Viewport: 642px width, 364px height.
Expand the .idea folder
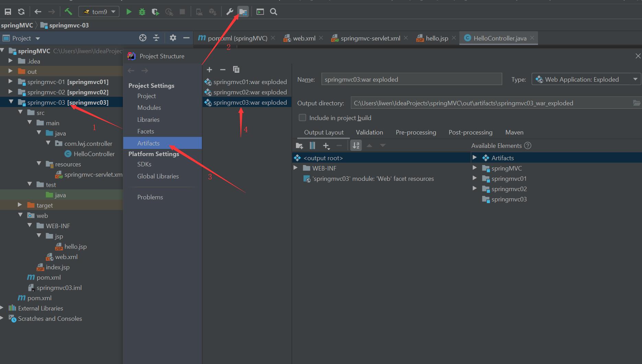coord(11,61)
